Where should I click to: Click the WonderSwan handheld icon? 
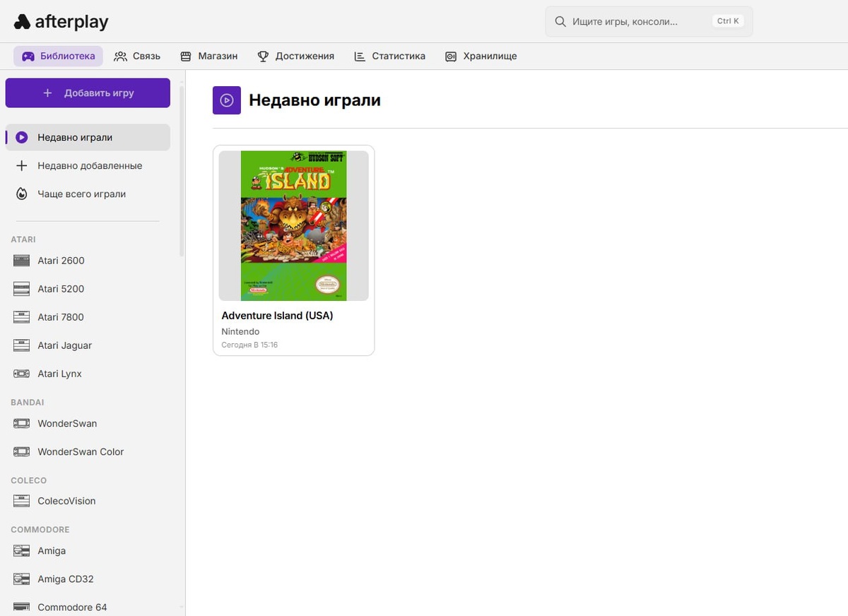[x=22, y=424]
